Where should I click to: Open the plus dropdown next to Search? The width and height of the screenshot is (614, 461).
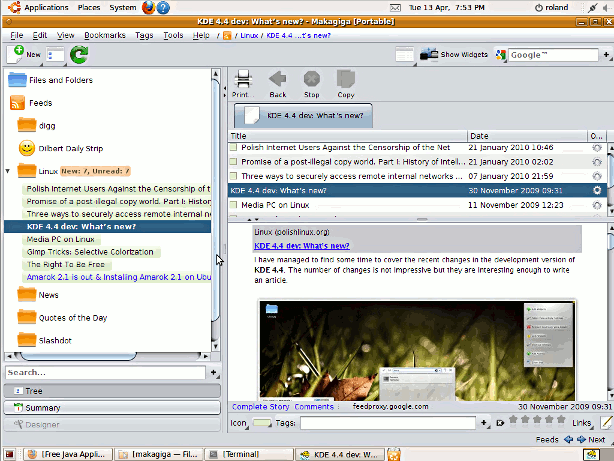point(214,372)
